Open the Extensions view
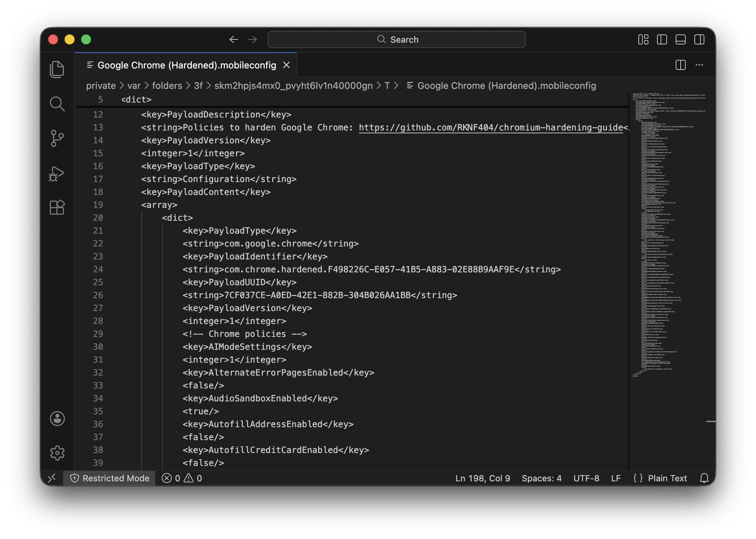 tap(57, 207)
